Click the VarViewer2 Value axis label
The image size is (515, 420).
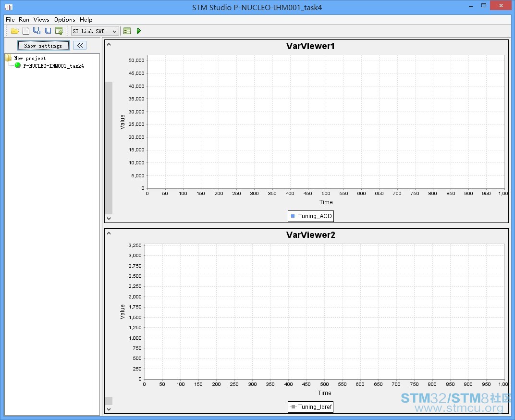[123, 311]
